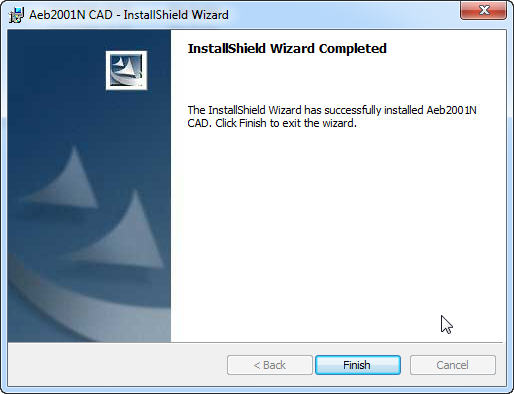Click the "Click Finish to exit the wizard" sentence
This screenshot has width=514, height=394.
tap(286, 123)
